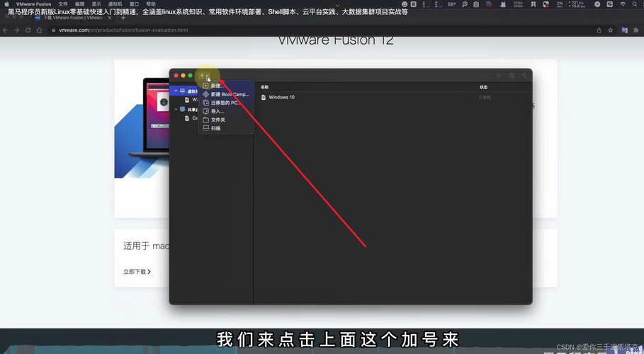Click the circled P icon in menu bar
The height and width of the screenshot is (354, 644).
pos(597,4)
